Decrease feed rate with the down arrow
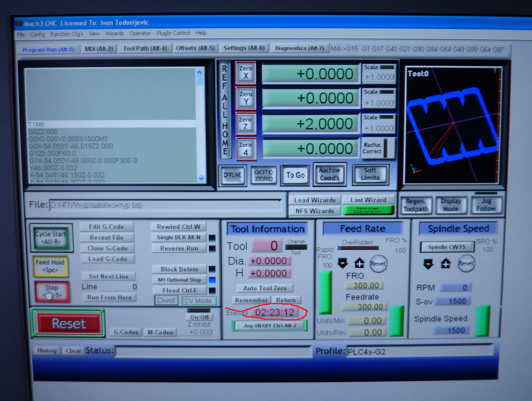The width and height of the screenshot is (532, 401). (x=342, y=263)
